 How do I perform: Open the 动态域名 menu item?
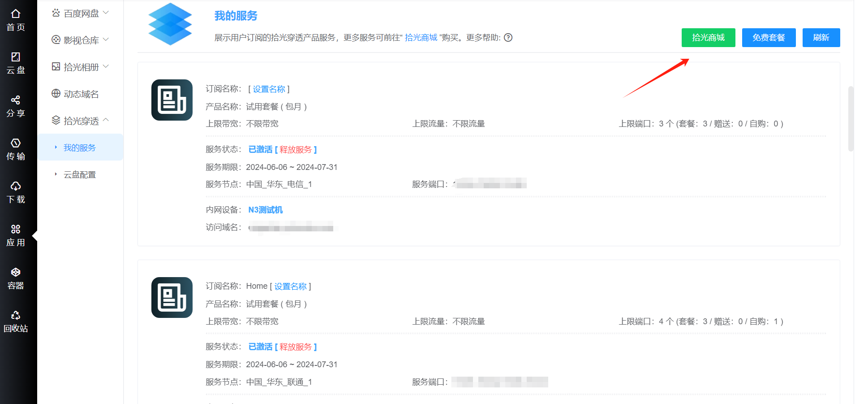pyautogui.click(x=81, y=94)
